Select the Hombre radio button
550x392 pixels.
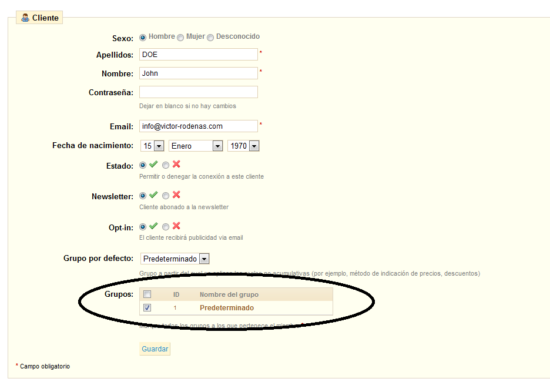pyautogui.click(x=143, y=38)
